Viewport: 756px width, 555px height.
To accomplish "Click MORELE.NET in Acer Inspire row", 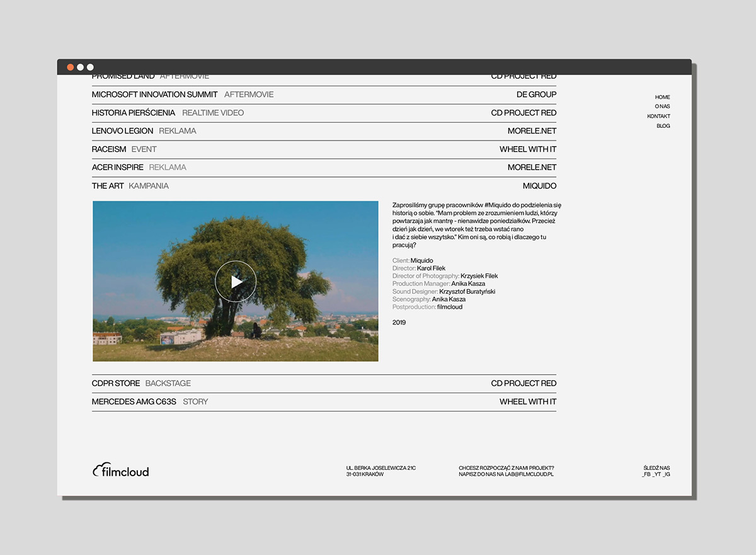I will click(532, 168).
